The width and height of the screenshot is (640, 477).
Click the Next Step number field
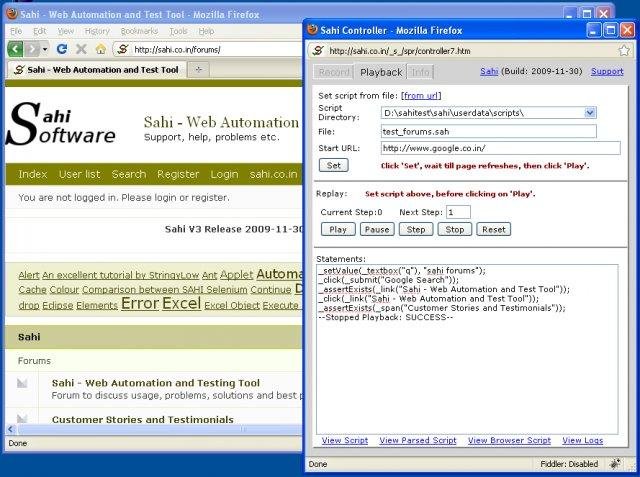pos(458,212)
